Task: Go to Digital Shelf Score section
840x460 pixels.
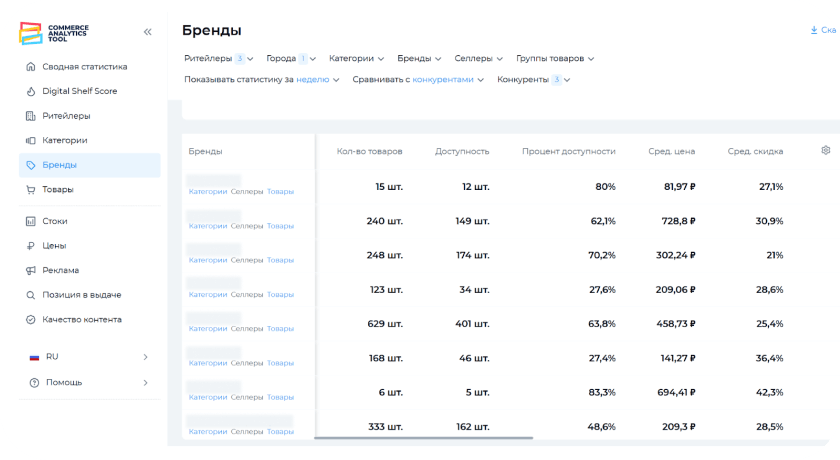Action: point(79,91)
